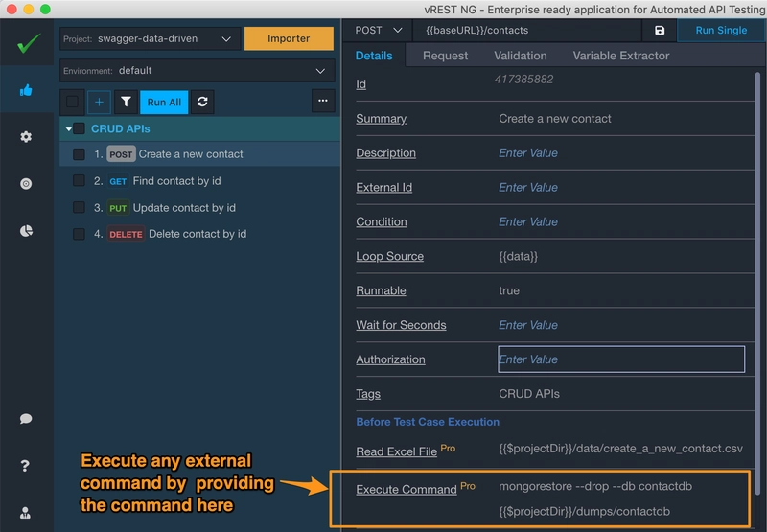Click the Run All button

164,102
